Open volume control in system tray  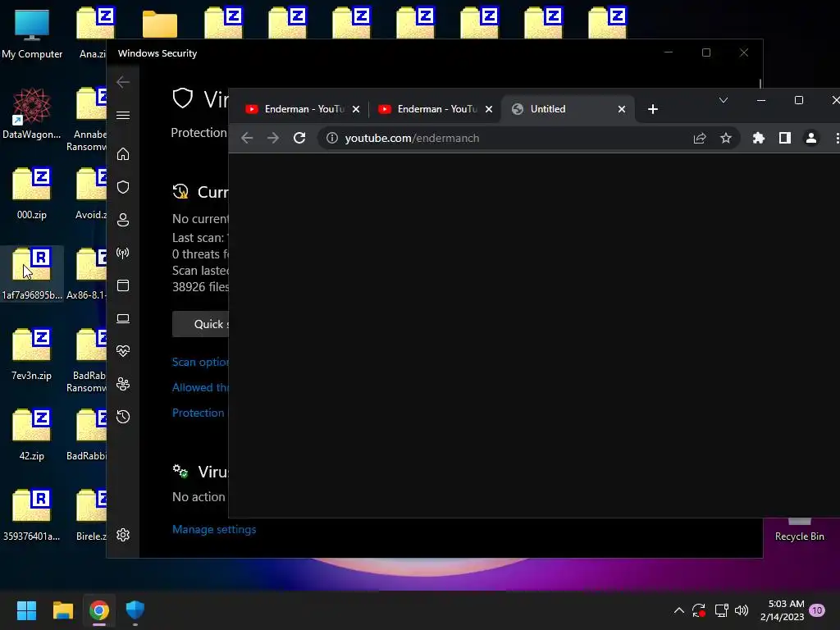pyautogui.click(x=742, y=610)
